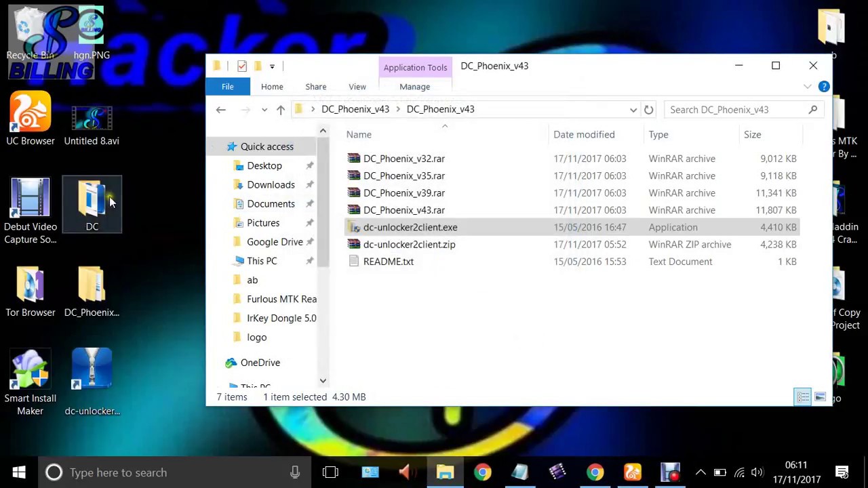
Task: Go up one folder level arrow
Action: (x=281, y=110)
